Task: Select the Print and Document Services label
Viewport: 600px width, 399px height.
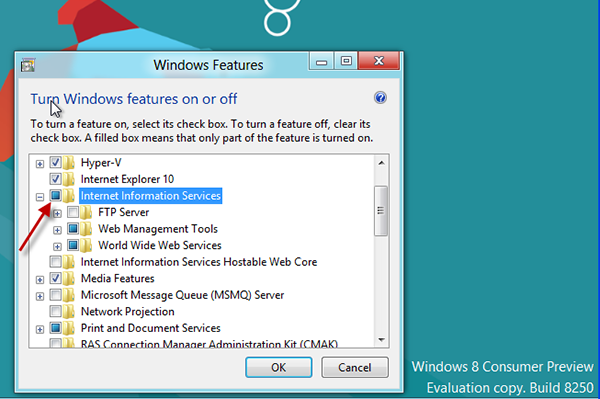Action: point(151,328)
